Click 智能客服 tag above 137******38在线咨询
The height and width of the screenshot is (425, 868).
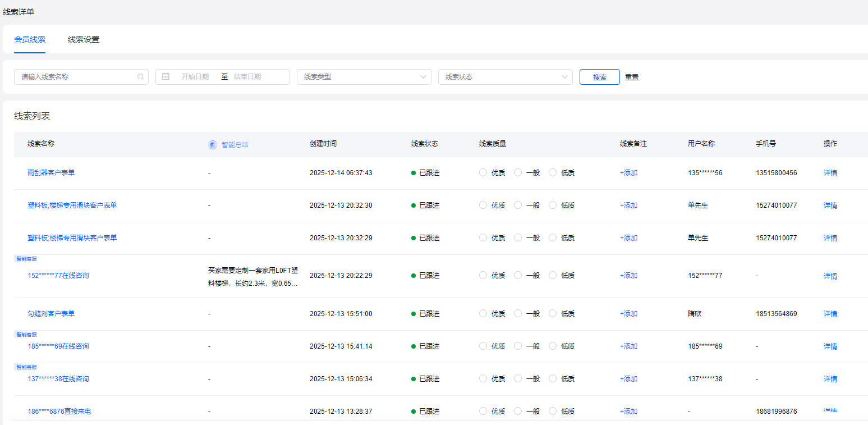click(x=26, y=367)
